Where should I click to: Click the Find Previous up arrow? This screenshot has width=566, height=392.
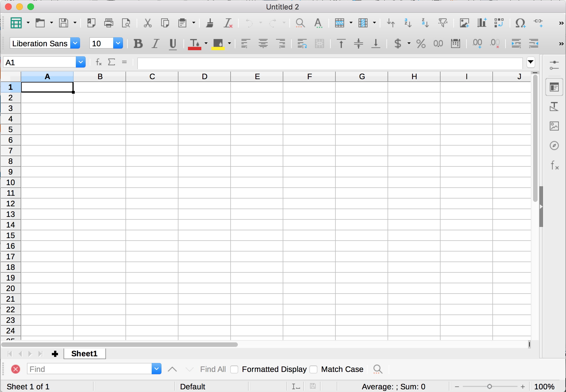pos(172,369)
